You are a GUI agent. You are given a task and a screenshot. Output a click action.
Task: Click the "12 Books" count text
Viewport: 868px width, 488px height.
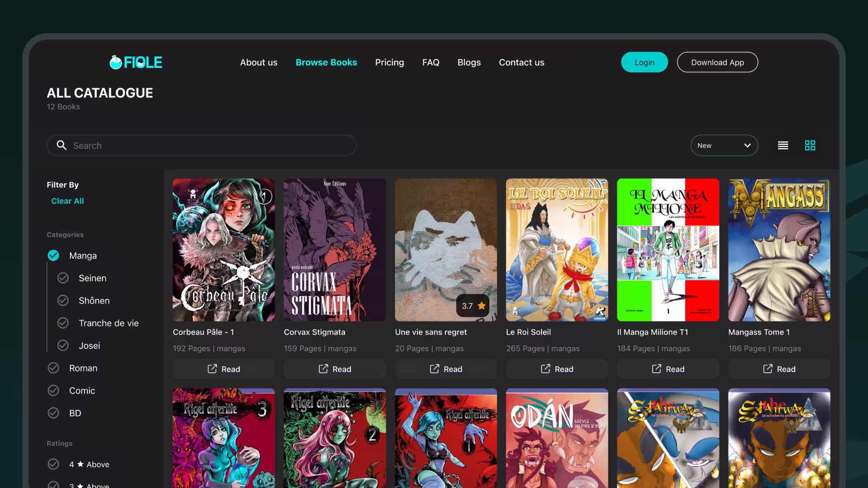coord(63,107)
